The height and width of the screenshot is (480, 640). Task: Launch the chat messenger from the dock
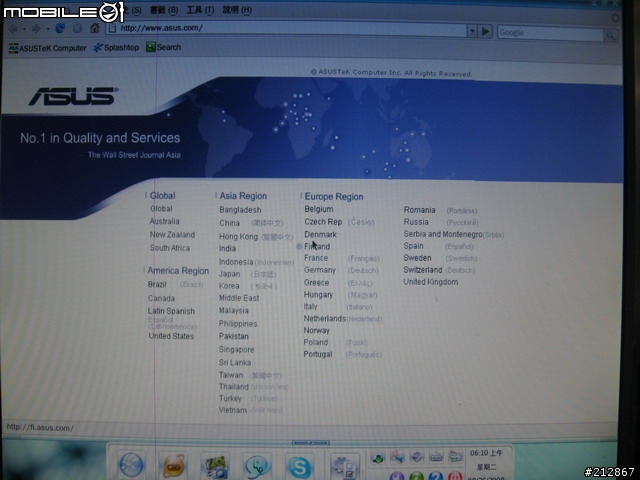pos(257,466)
